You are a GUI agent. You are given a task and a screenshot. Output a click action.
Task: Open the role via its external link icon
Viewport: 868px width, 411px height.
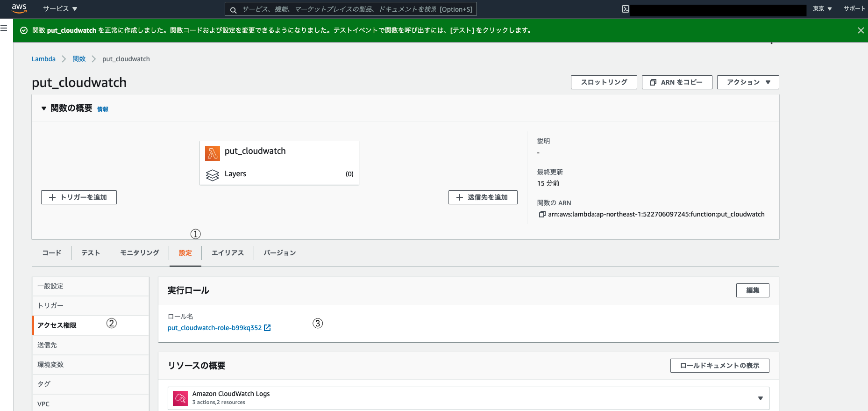coord(267,328)
